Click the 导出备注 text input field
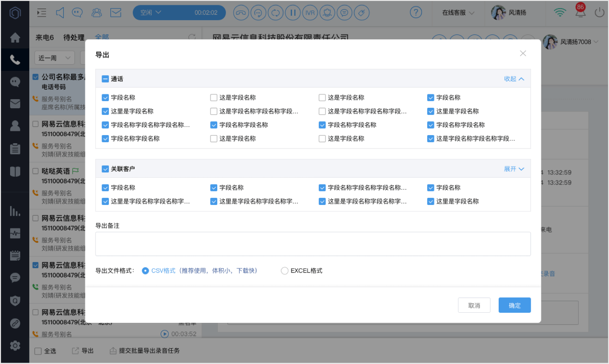The height and width of the screenshot is (364, 609). tap(313, 244)
